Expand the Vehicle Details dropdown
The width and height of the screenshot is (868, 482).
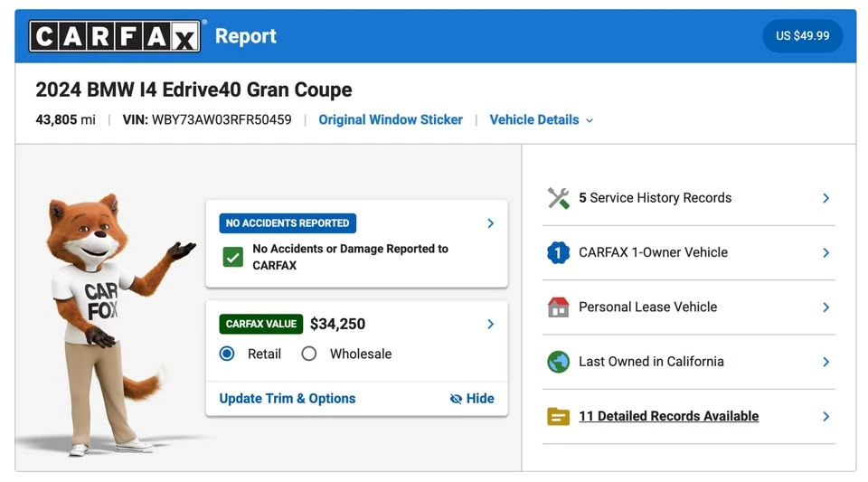pos(541,120)
